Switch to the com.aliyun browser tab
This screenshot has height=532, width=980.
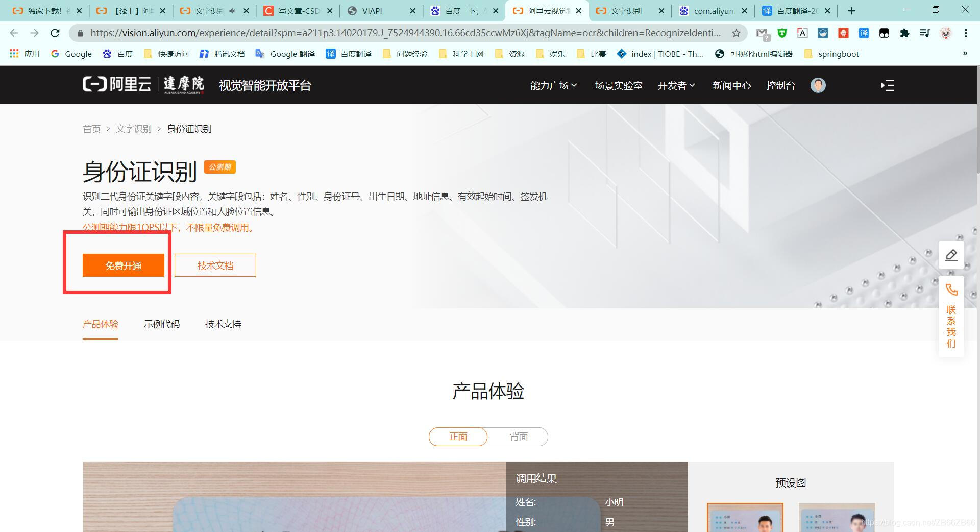click(x=713, y=11)
